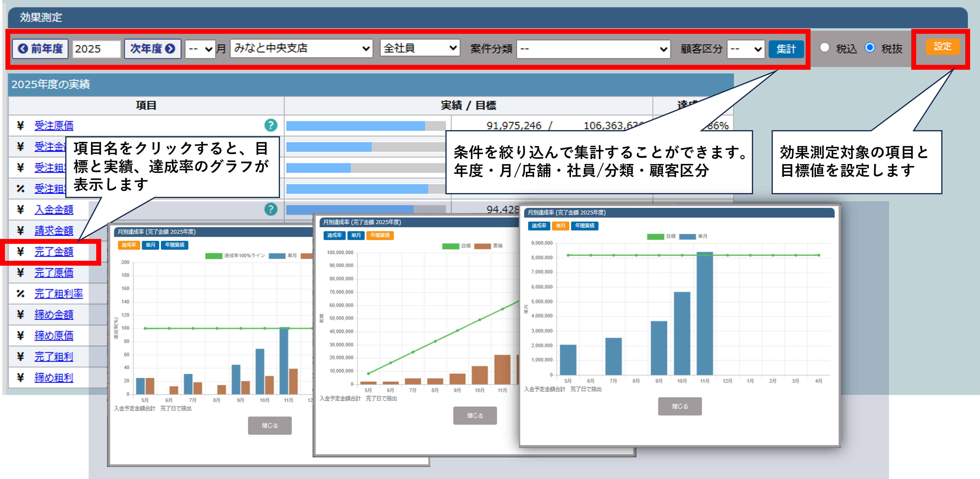Click help icon beside 受注原価
This screenshot has width=980, height=479.
271,125
